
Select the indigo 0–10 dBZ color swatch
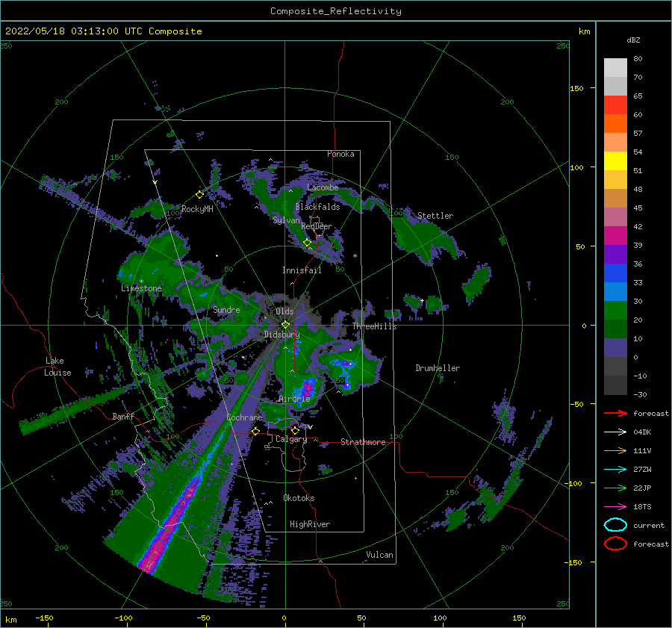click(615, 348)
